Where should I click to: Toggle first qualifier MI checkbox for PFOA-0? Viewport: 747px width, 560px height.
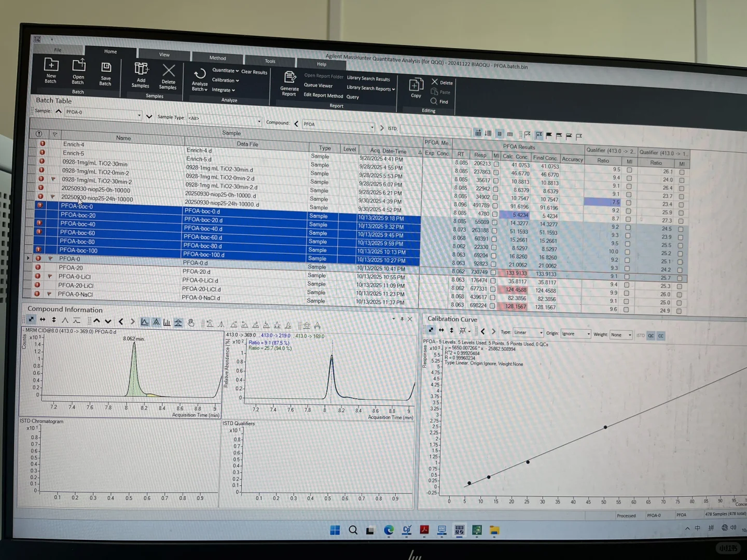(x=627, y=277)
